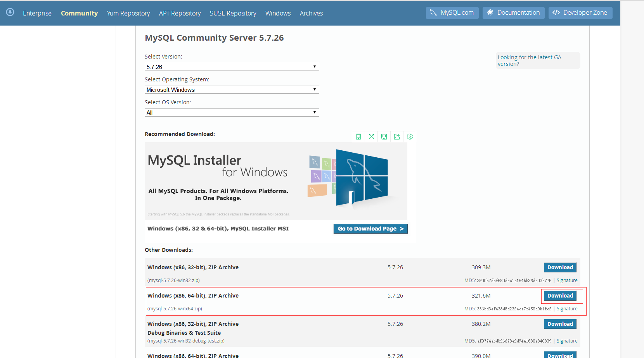Download the 32-bit ZIP Archive (309.3M)
The width and height of the screenshot is (644, 358).
(x=560, y=267)
